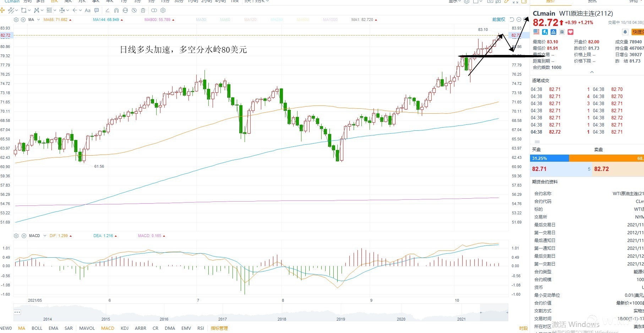Click the magnet snap tool icon
This screenshot has width=644, height=333.
116,10
